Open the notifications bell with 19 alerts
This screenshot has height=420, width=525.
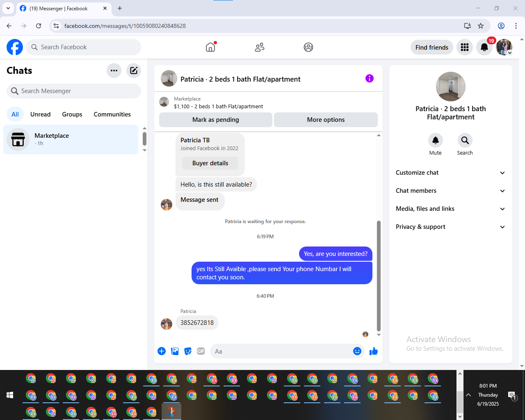click(484, 47)
